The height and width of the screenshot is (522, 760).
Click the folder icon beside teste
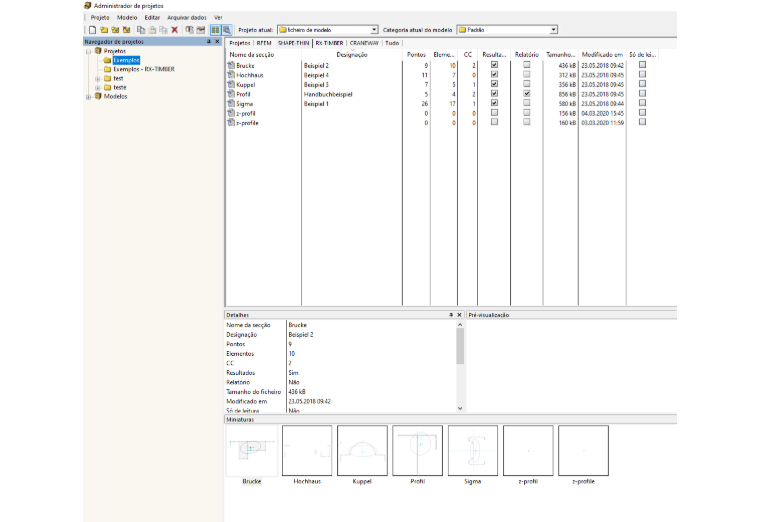click(x=108, y=87)
